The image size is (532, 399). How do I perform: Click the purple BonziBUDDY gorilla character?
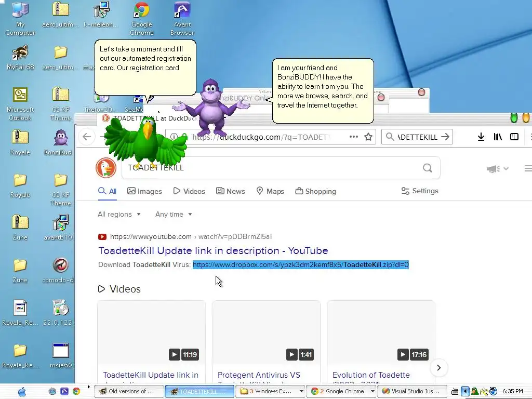pos(212,108)
